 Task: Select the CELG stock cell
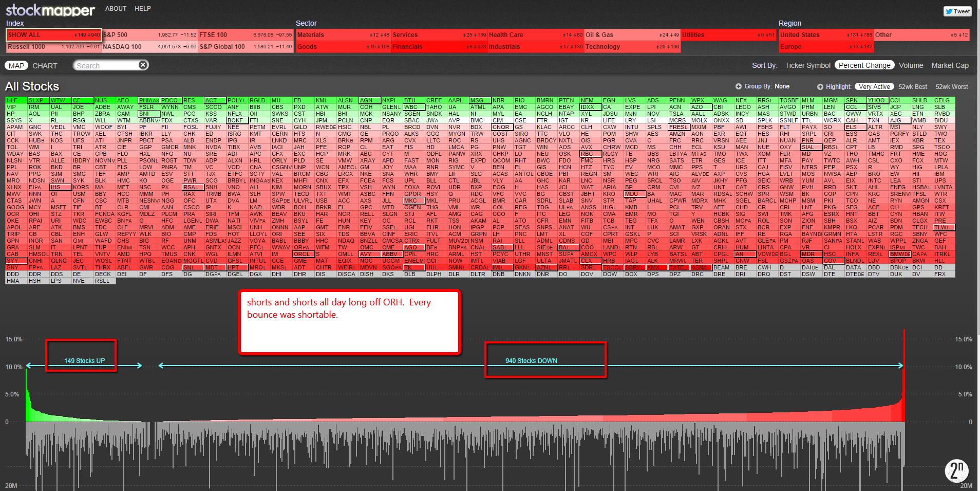[x=944, y=101]
